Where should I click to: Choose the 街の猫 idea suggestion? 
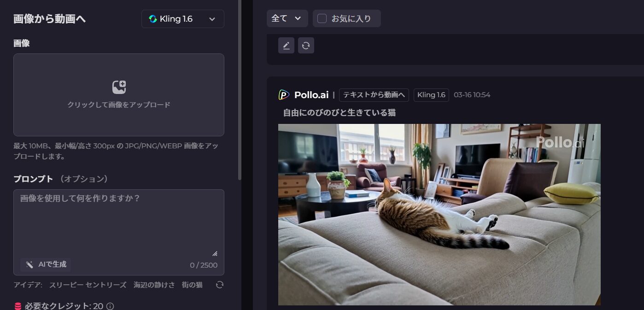pos(192,285)
